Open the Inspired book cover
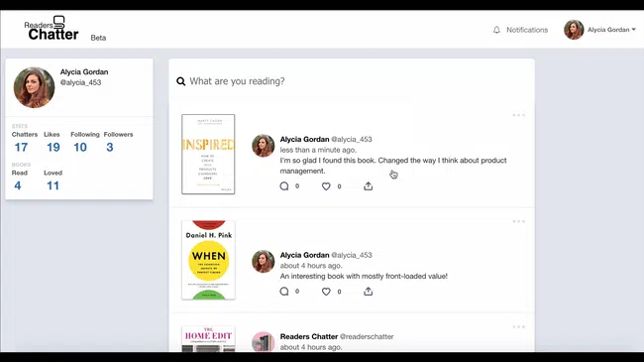This screenshot has height=362, width=644. click(x=208, y=155)
